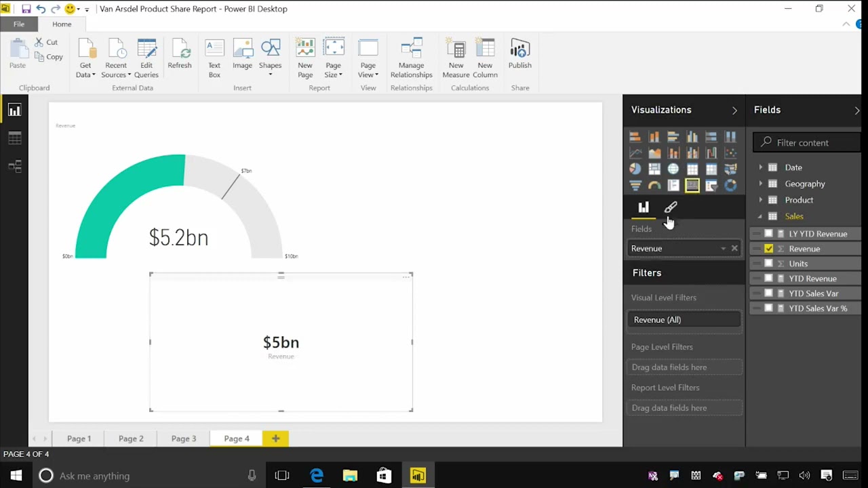Switch to the Home ribbon tab

[62, 24]
